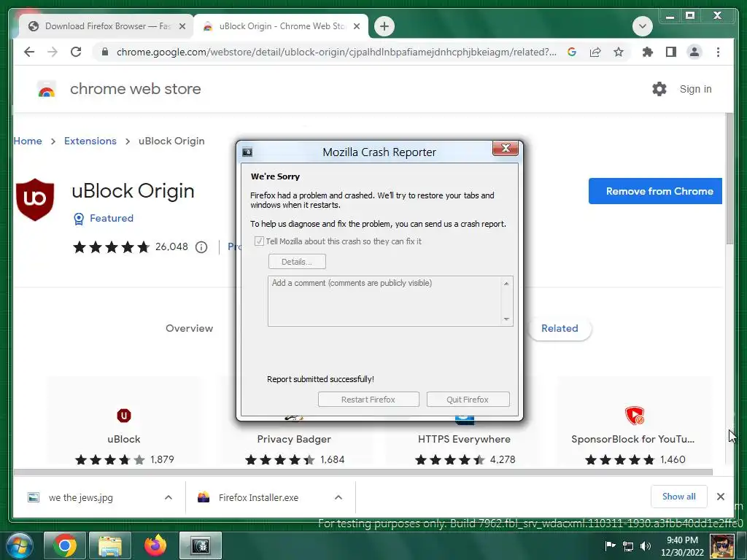
Task: Open the Web Store settings gear
Action: click(x=659, y=88)
